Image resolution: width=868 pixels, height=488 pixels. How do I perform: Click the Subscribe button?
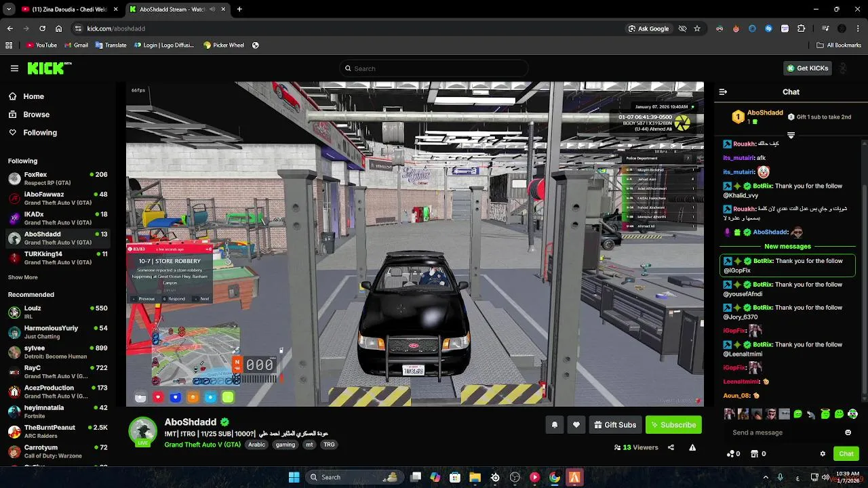(673, 425)
